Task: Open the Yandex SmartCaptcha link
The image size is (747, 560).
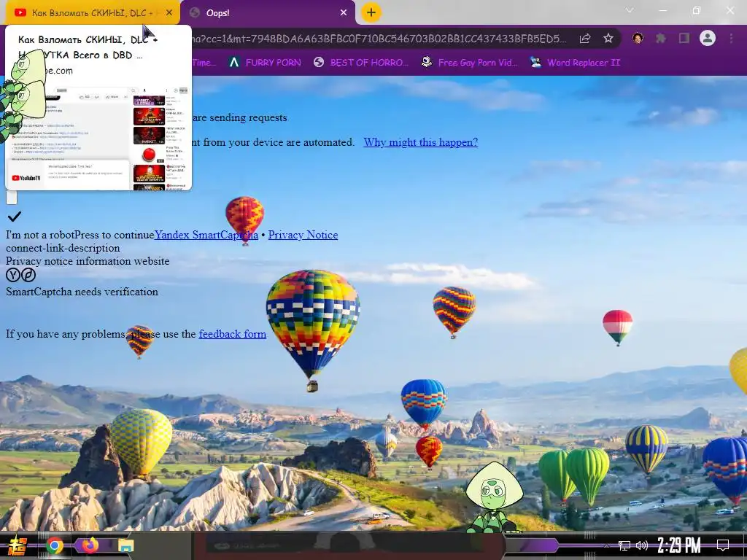Action: tap(206, 235)
